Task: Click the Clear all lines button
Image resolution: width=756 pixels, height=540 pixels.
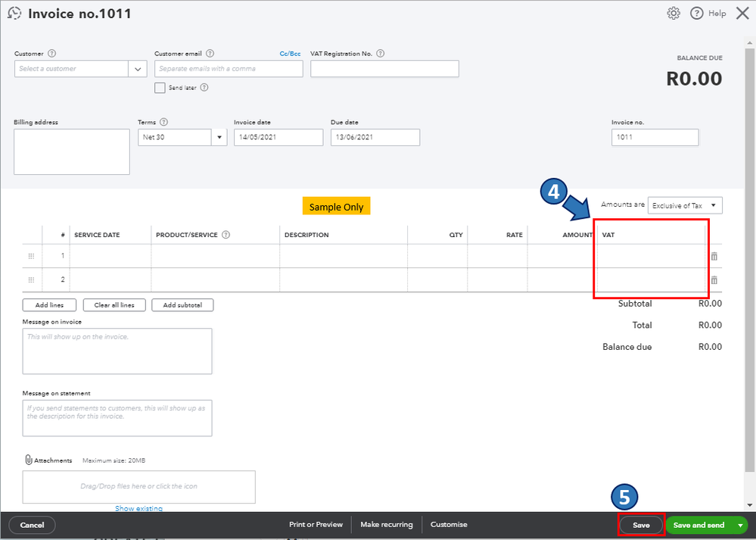Action: [114, 305]
